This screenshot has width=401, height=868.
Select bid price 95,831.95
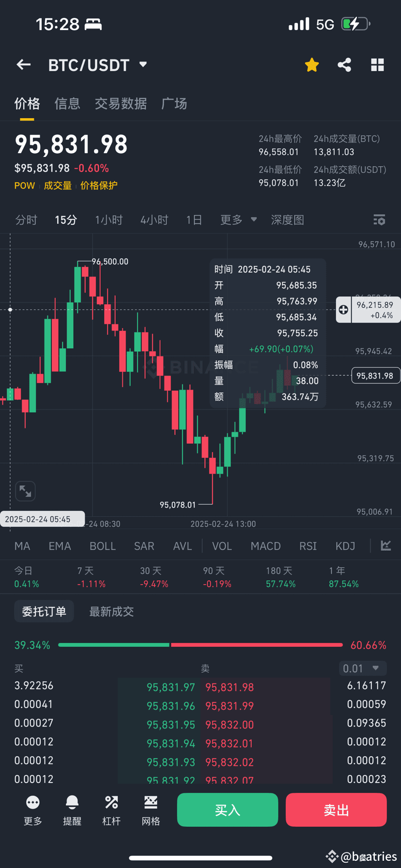(170, 725)
